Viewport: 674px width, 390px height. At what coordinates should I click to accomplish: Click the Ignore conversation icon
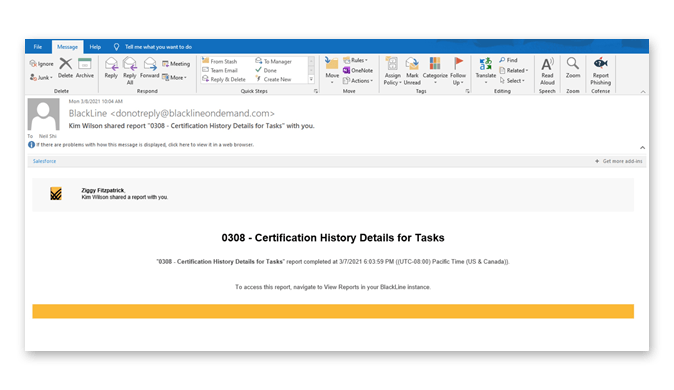[x=41, y=64]
